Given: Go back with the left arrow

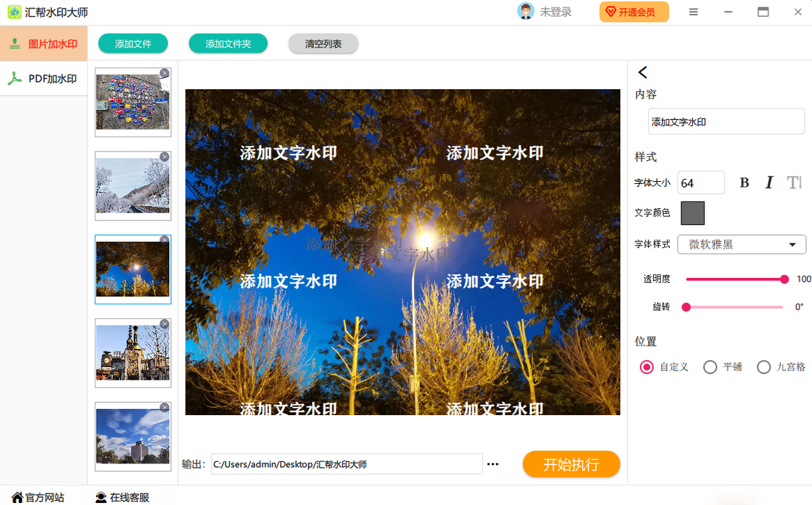Looking at the screenshot, I should point(643,72).
